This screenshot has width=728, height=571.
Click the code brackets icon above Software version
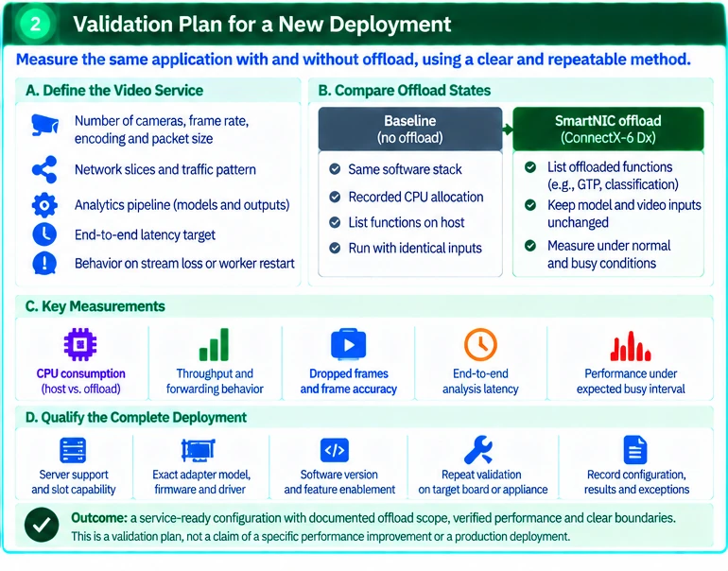pyautogui.click(x=335, y=450)
